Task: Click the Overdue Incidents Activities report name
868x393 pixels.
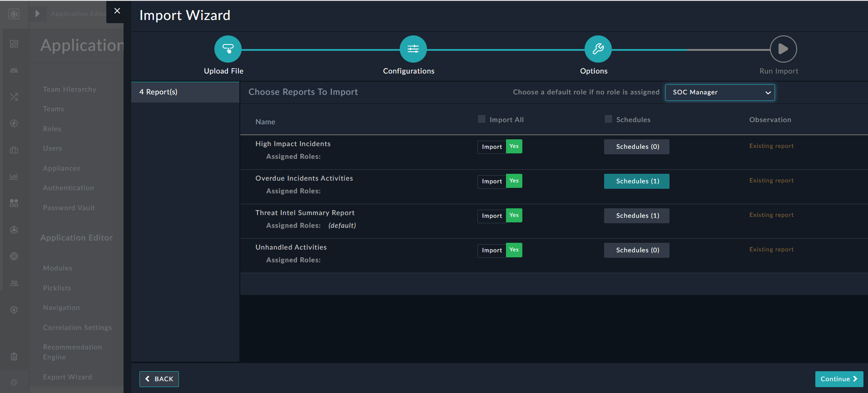Action: (x=304, y=178)
